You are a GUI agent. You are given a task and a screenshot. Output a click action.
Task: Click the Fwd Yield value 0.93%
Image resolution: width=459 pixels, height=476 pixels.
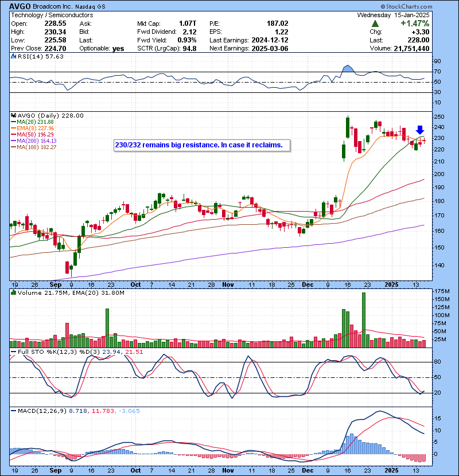click(187, 40)
